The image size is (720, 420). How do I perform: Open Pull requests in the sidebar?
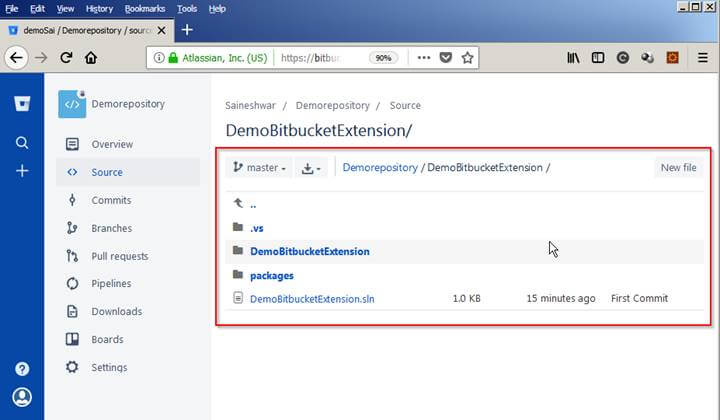coord(119,256)
